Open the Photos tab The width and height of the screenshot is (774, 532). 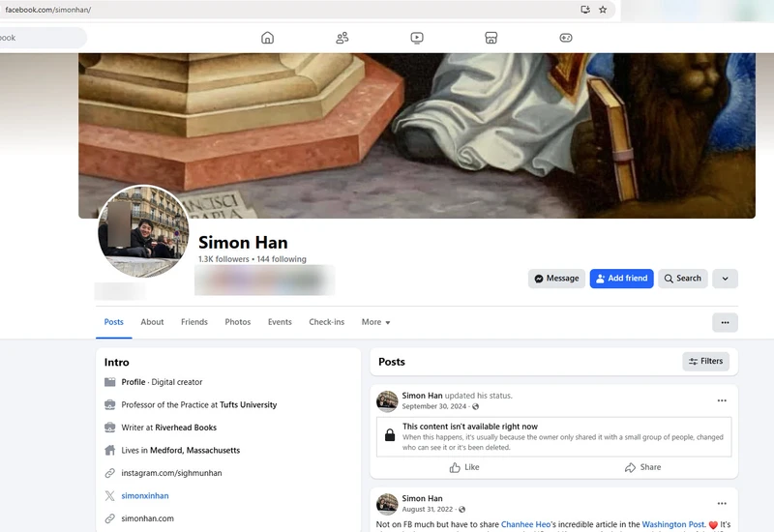click(x=238, y=322)
